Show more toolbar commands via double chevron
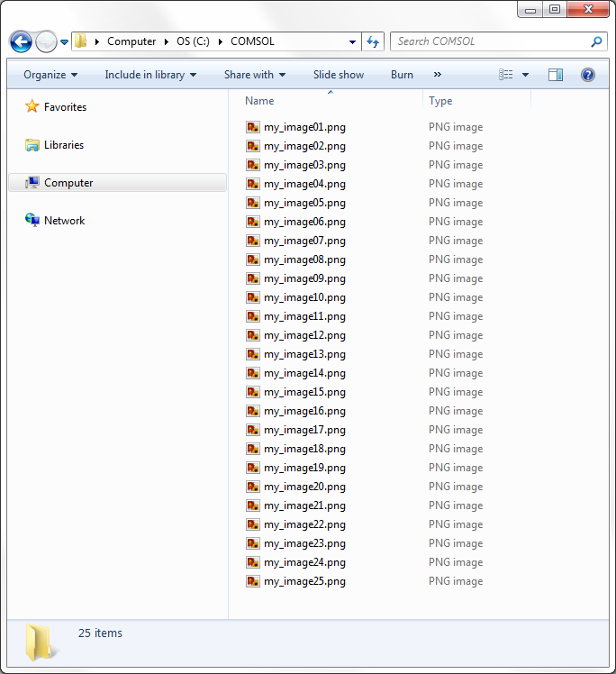616x674 pixels. (438, 75)
